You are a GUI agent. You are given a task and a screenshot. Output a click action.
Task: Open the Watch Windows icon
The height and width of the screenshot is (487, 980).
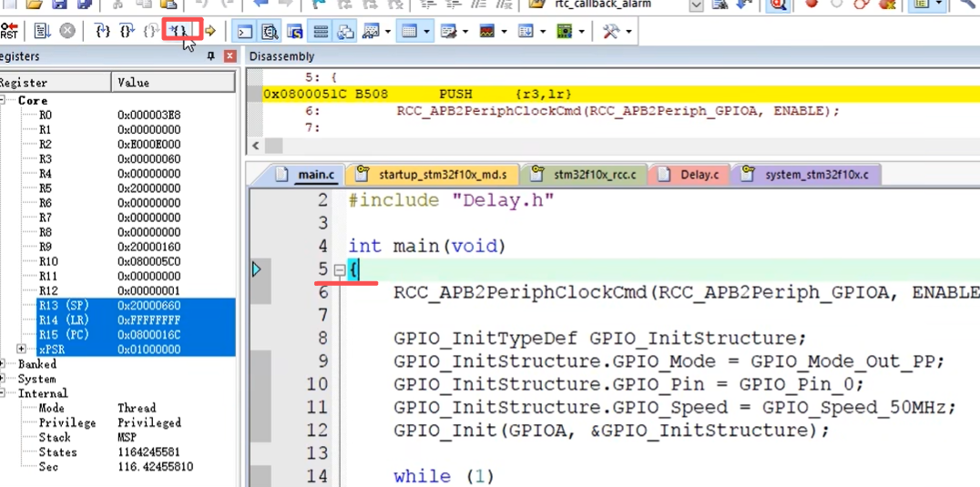(x=372, y=31)
